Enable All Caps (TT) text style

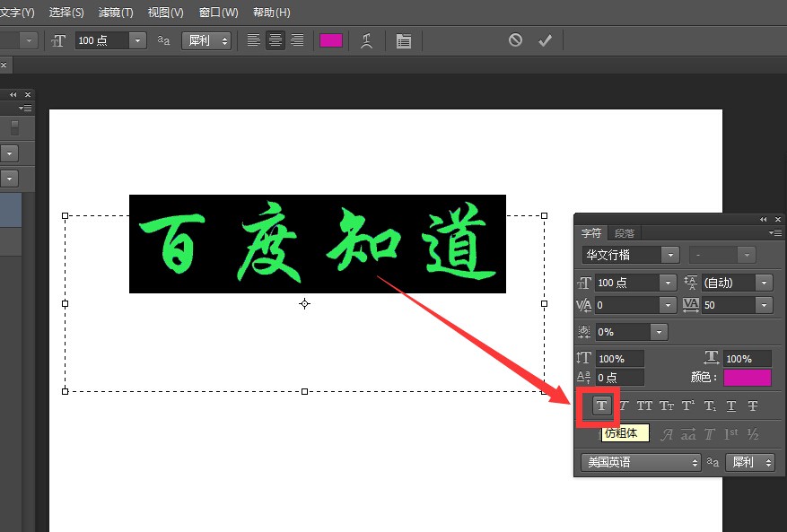pyautogui.click(x=644, y=406)
